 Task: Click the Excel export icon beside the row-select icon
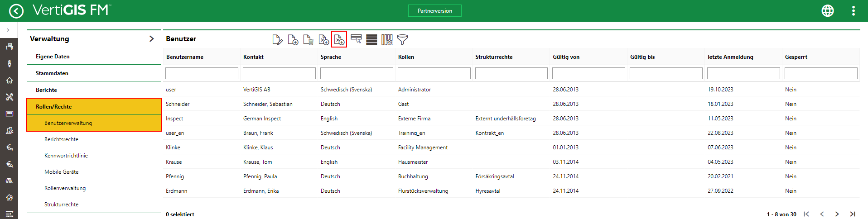click(339, 39)
